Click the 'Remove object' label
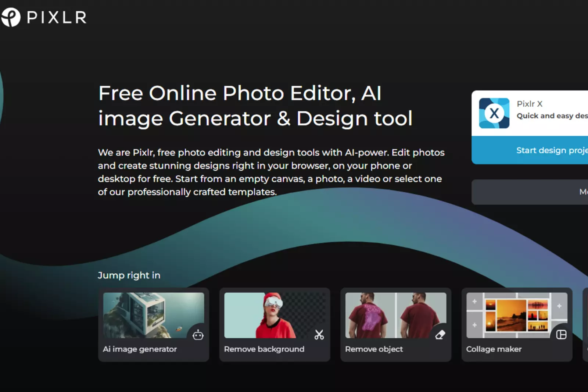588x392 pixels. coord(374,349)
